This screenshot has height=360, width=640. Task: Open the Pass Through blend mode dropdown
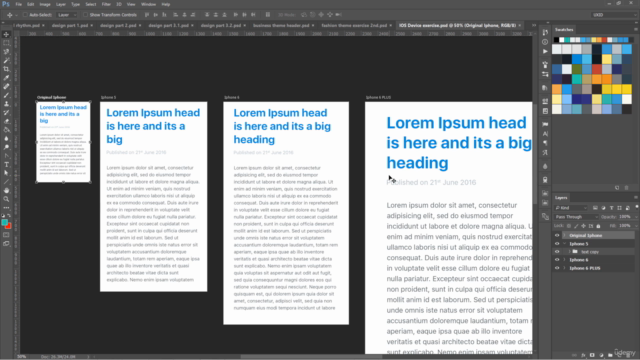(x=576, y=217)
